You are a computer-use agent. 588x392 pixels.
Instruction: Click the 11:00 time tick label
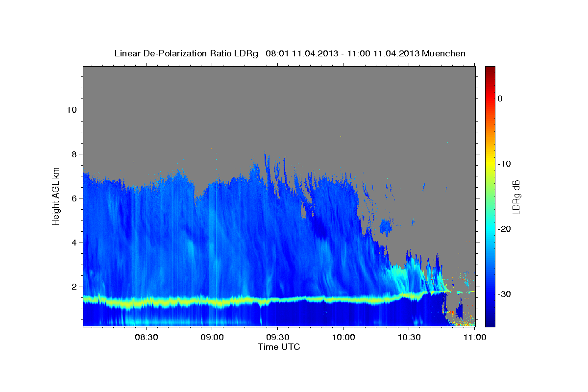[x=474, y=337]
